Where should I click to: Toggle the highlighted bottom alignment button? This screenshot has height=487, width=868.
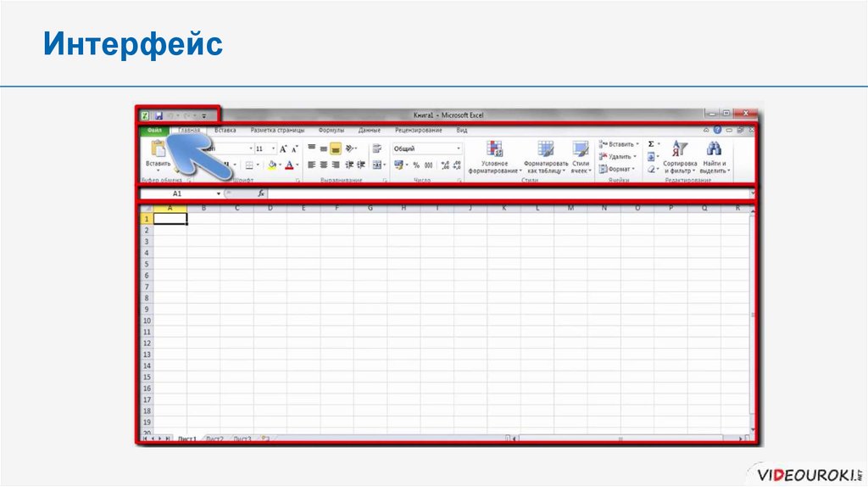tap(336, 148)
